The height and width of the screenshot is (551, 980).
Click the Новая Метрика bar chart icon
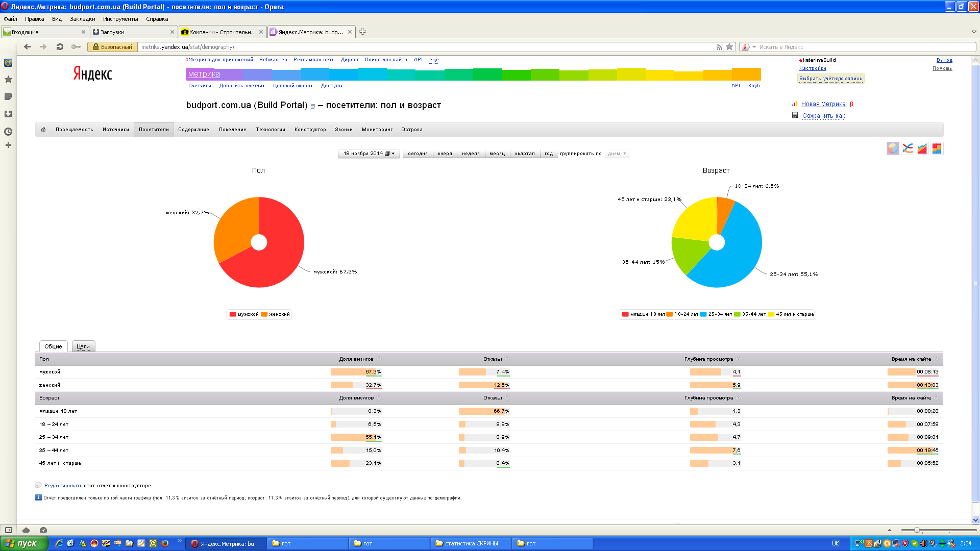coord(795,104)
